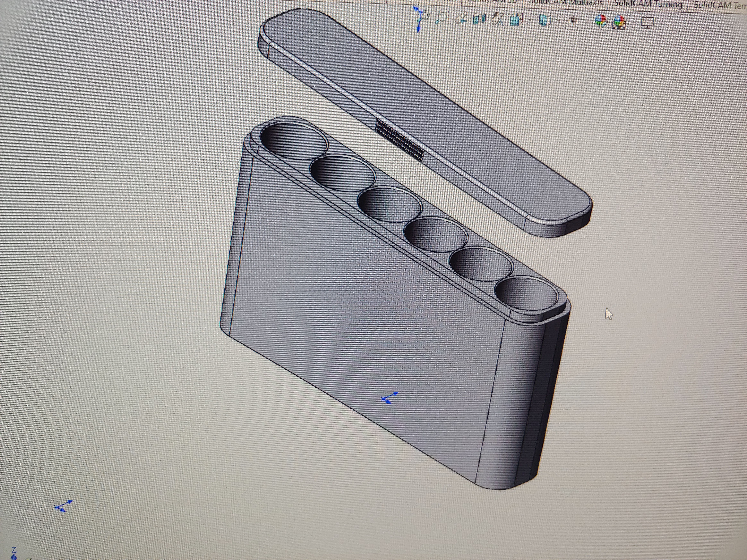Viewport: 747px width, 560px height.
Task: Expand Hide/Show Items dropdown arrow
Action: click(x=587, y=22)
